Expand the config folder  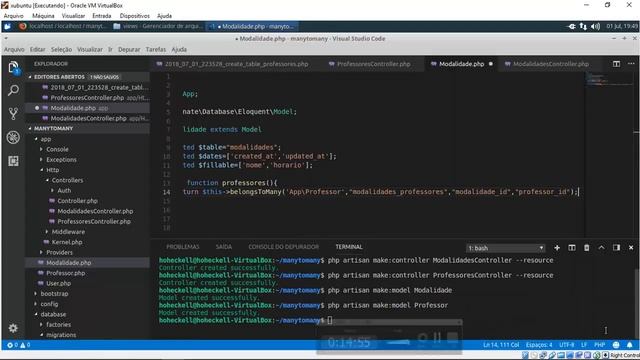pyautogui.click(x=49, y=304)
